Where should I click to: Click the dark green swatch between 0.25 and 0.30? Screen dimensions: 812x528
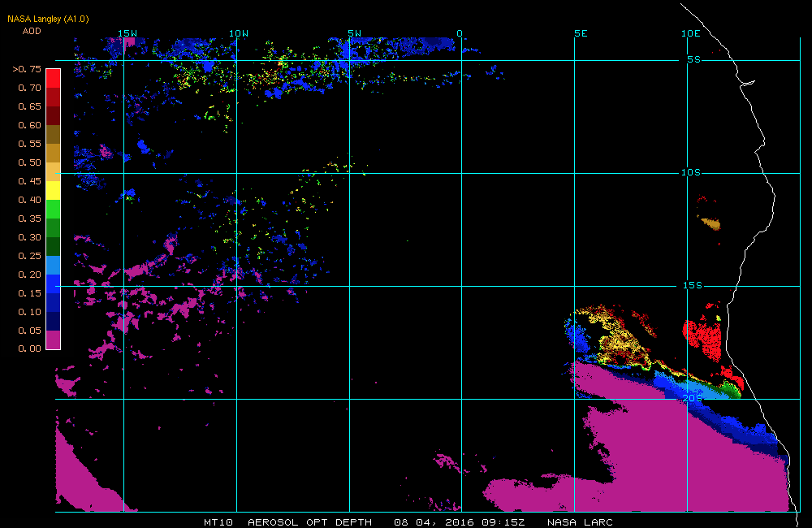coord(54,246)
